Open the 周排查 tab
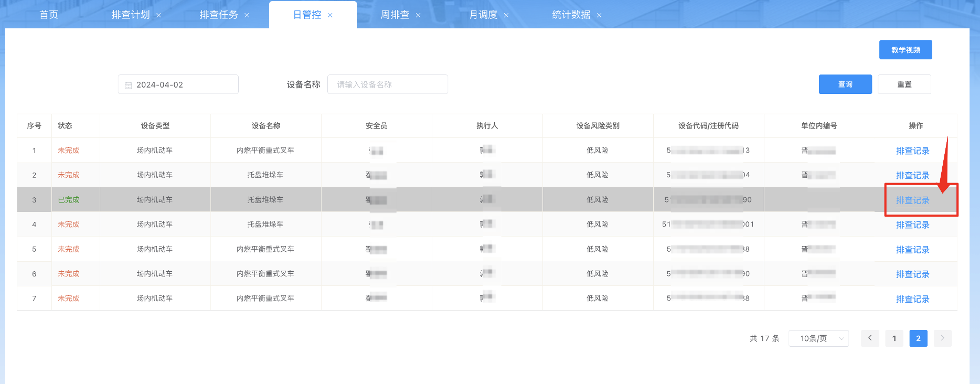The width and height of the screenshot is (980, 384). click(x=395, y=15)
